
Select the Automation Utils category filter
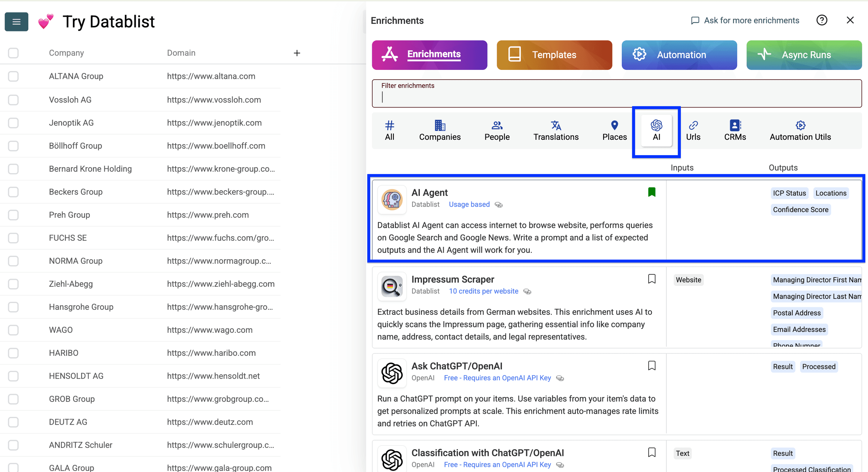pyautogui.click(x=800, y=131)
